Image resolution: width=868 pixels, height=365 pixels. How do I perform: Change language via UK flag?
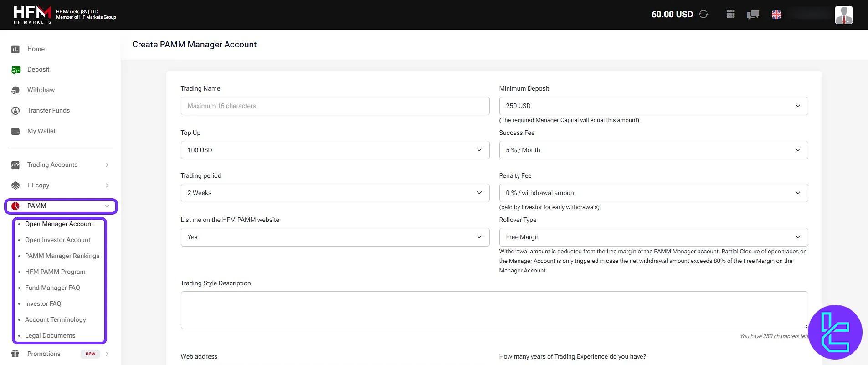click(x=776, y=15)
